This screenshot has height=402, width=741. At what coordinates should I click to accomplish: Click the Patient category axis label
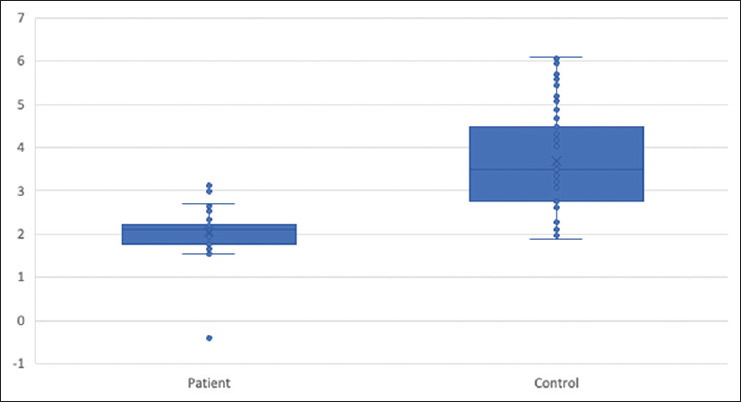pos(209,383)
